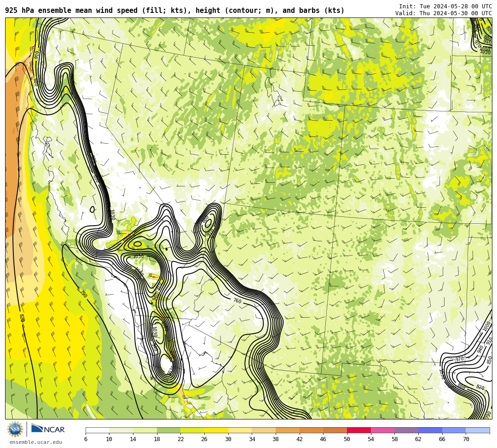Image resolution: width=497 pixels, height=448 pixels.
Task: Click the colorbar tick label '10'
Action: tap(110, 439)
